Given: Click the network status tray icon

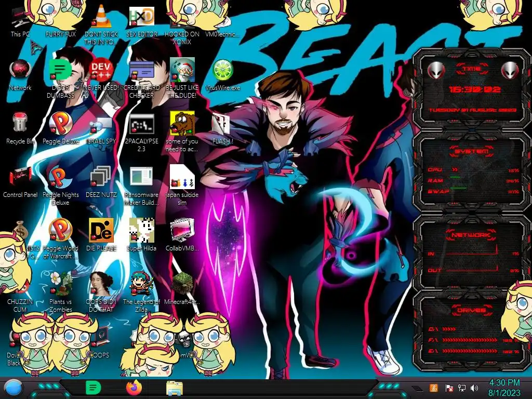Looking at the screenshot, I should point(462,388).
